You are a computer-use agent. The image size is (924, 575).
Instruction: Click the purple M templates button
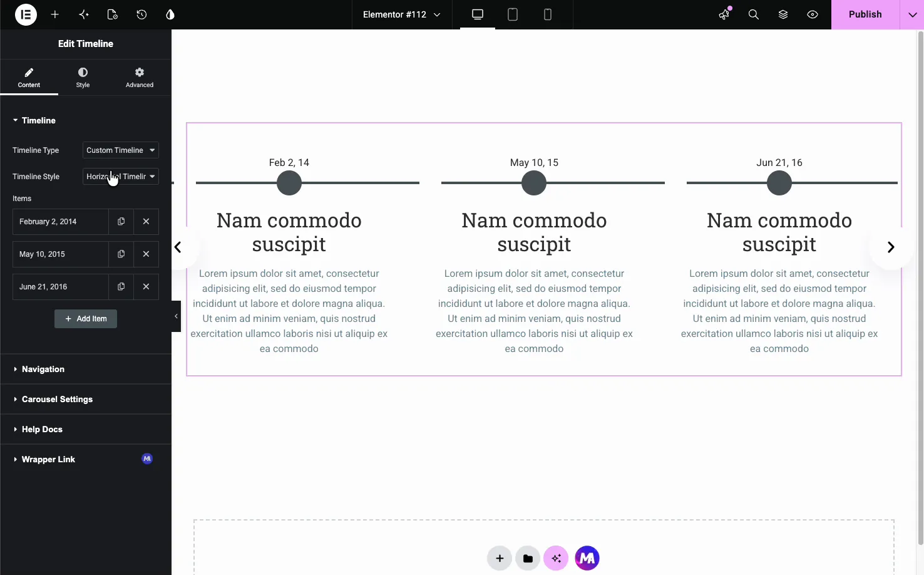587,558
